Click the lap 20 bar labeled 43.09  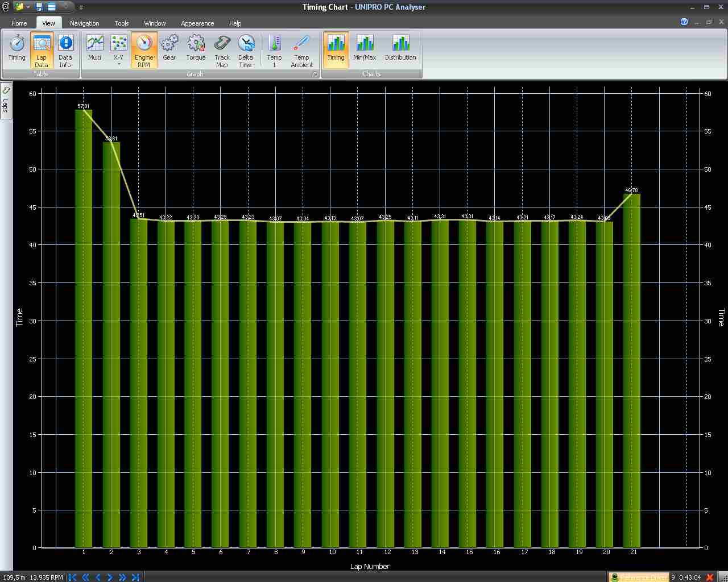[605, 385]
